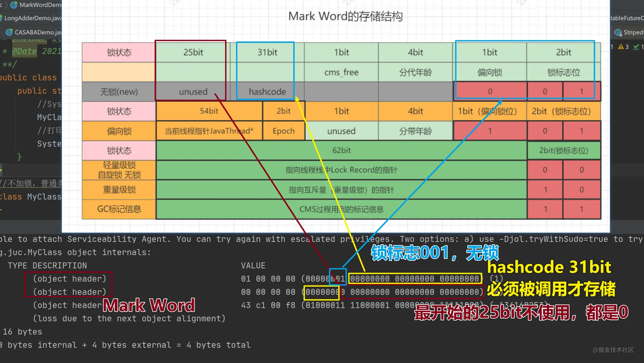Click the second (object header) console row

pos(69,292)
